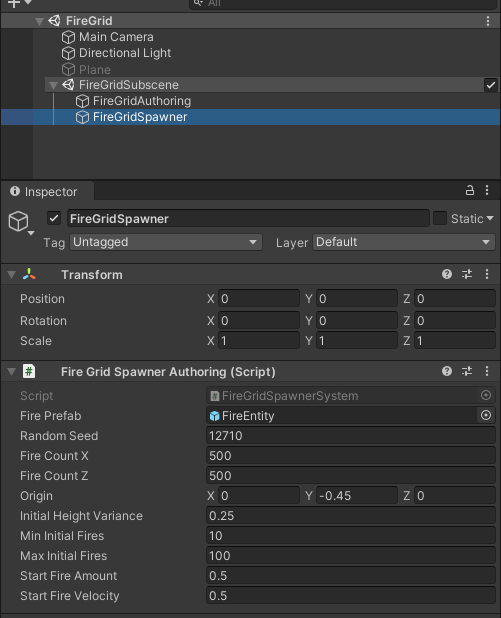
Task: Open Transform component help reference
Action: click(x=447, y=274)
